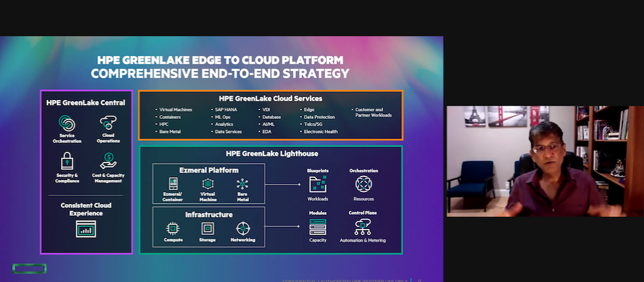This screenshot has height=282, width=644.
Task: Click the Blueprints folder icon
Action: pyautogui.click(x=317, y=184)
